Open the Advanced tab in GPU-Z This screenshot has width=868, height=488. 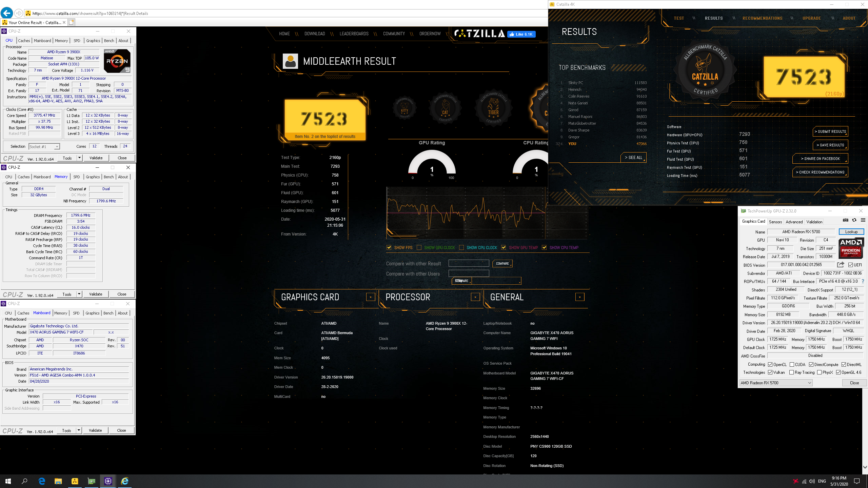coord(794,222)
